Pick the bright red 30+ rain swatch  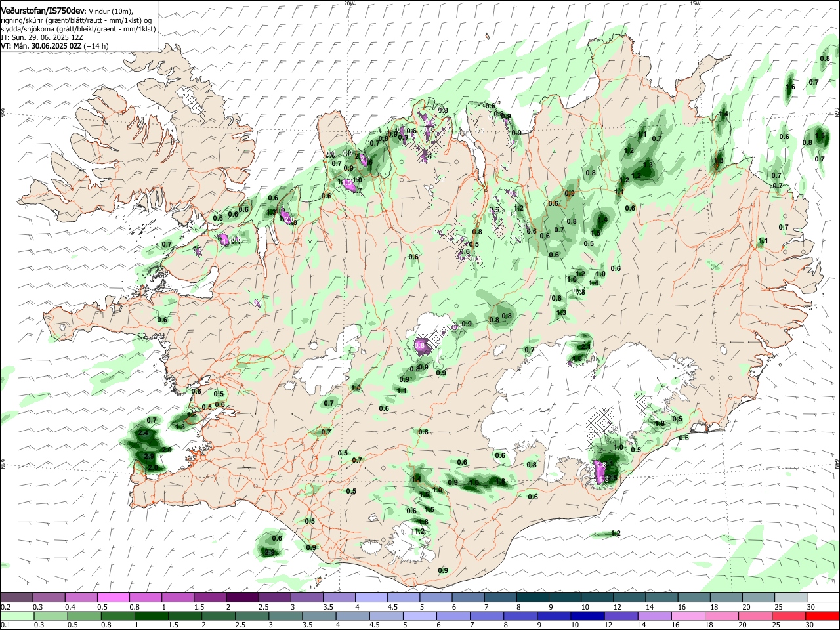point(822,616)
